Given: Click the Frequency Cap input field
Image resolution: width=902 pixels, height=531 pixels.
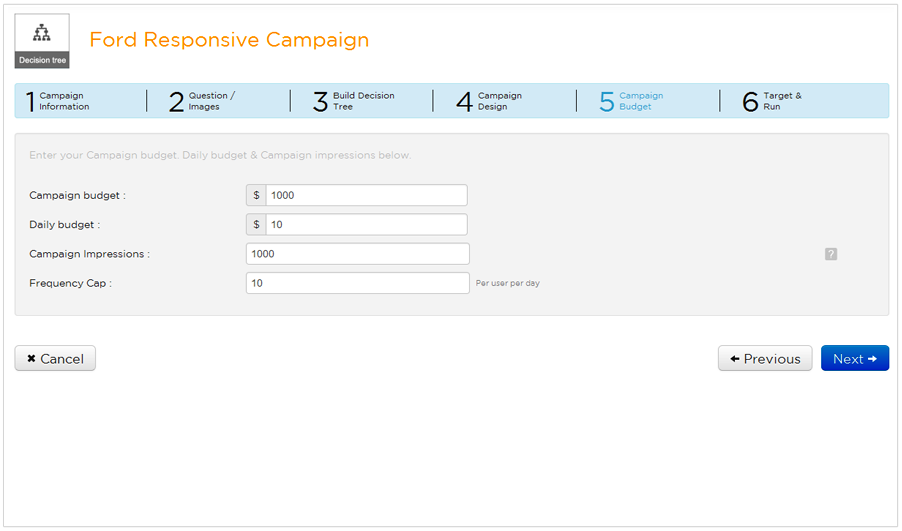Looking at the screenshot, I should coord(357,283).
